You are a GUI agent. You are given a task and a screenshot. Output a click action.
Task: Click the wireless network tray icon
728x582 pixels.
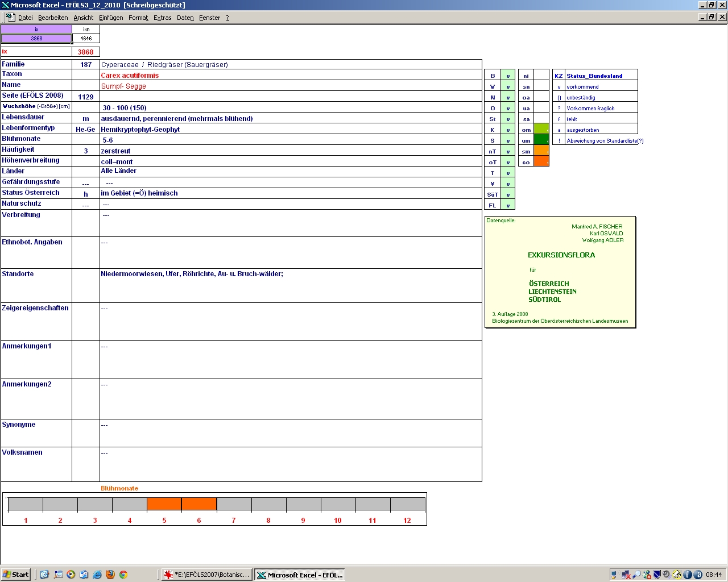tap(615, 575)
